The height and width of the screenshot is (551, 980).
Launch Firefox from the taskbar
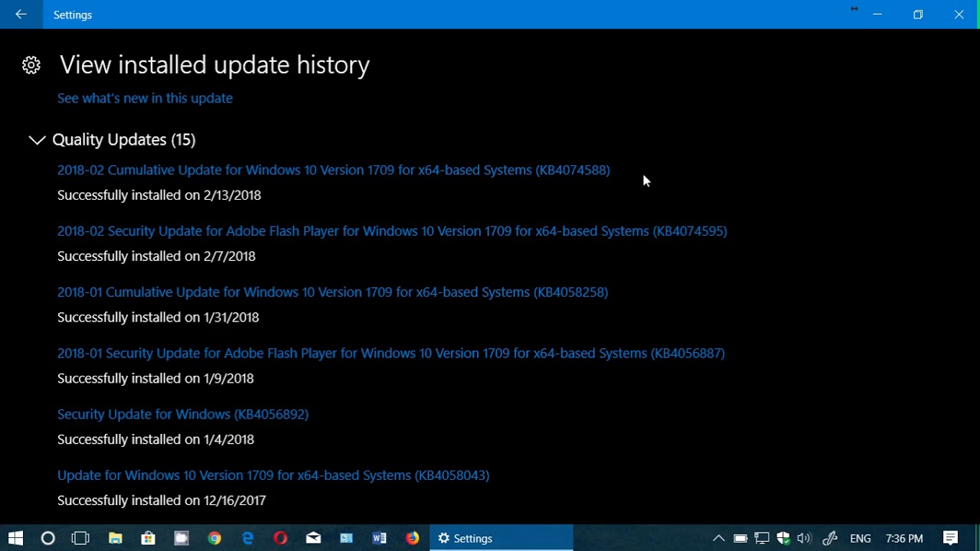412,538
